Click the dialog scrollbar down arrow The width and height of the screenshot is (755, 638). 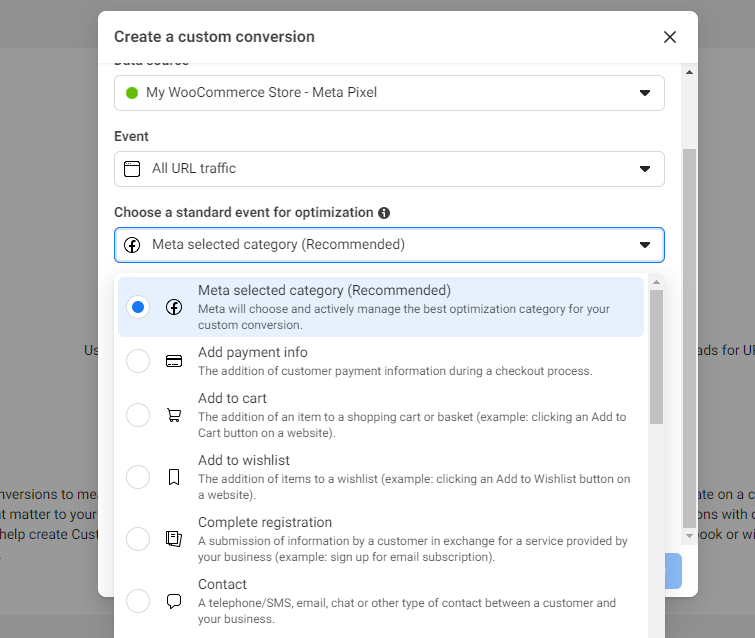click(x=690, y=535)
